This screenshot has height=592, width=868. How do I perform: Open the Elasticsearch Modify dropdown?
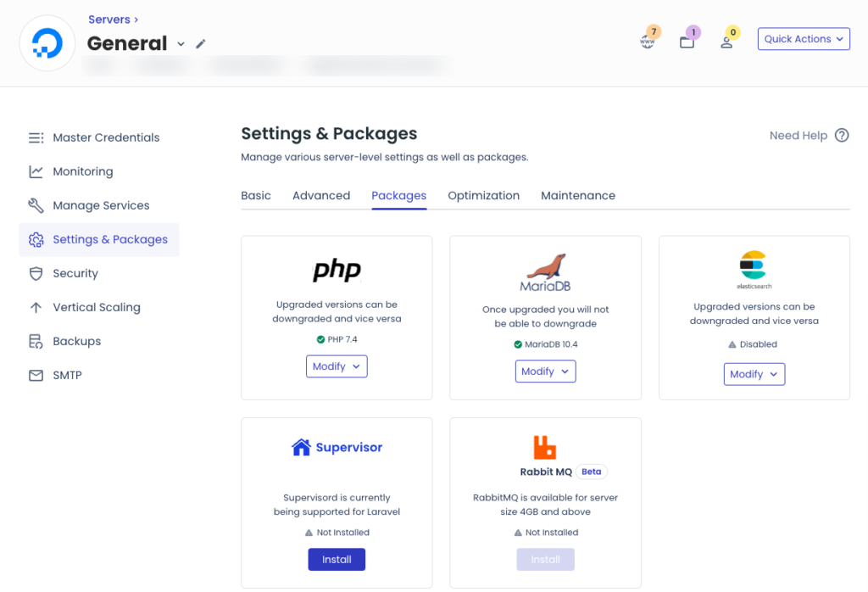click(754, 374)
